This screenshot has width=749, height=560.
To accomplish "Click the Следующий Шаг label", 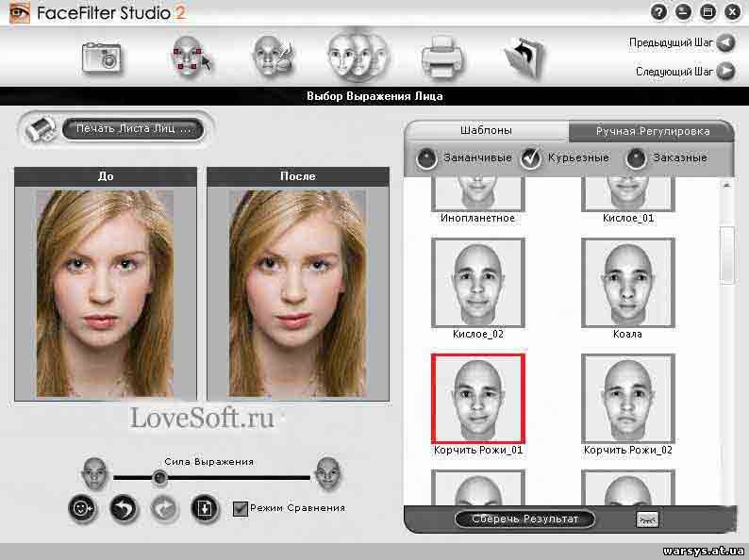I will (674, 72).
